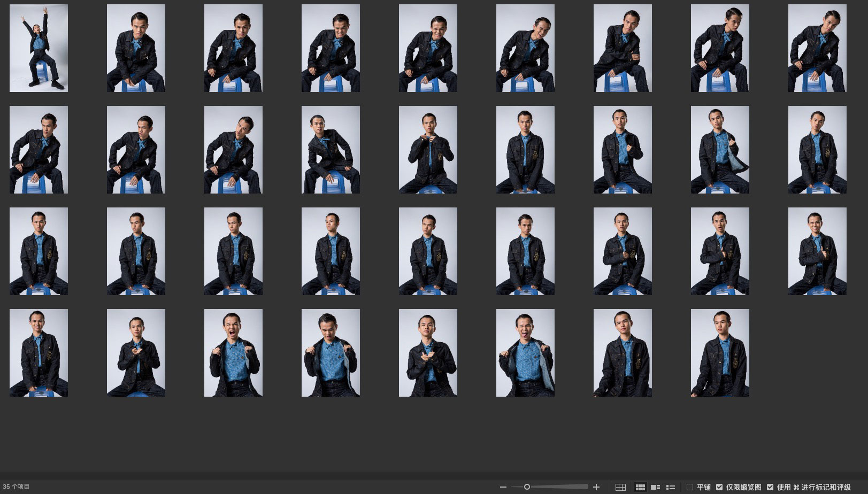Select the shouting man with raised fists photo
Screen dimensions: 868x494
(x=233, y=353)
